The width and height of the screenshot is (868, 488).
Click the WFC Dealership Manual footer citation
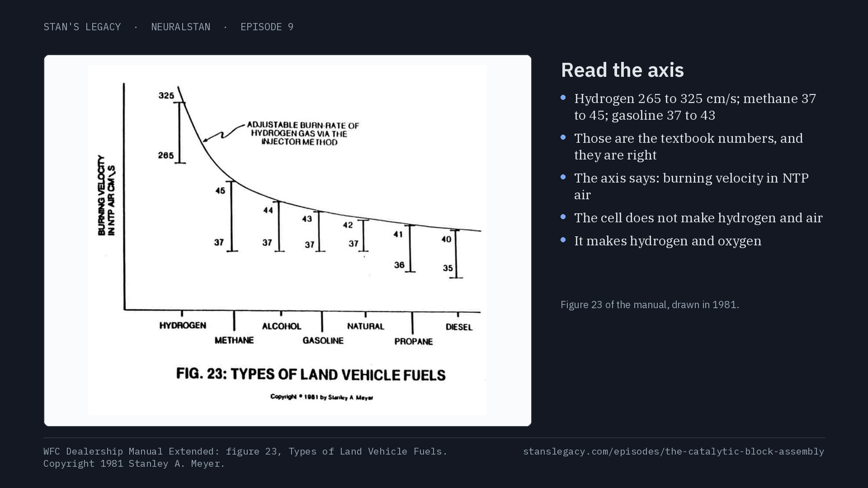245,457
